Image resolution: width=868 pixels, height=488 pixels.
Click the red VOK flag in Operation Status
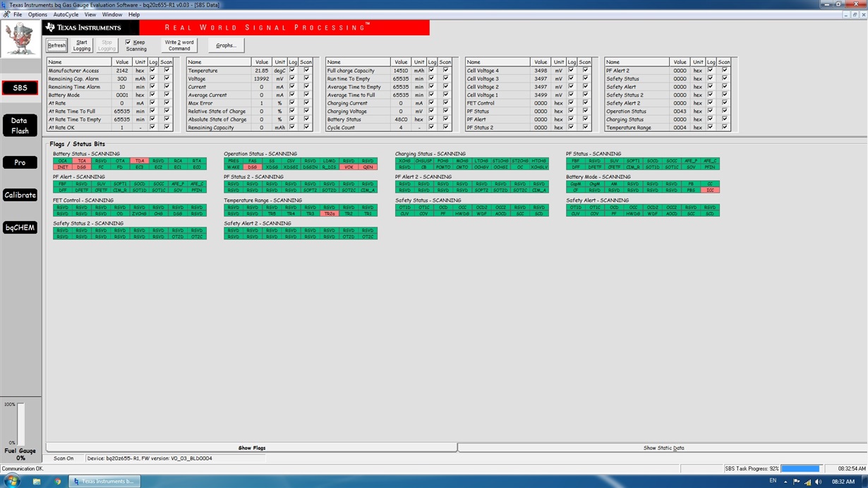point(349,167)
